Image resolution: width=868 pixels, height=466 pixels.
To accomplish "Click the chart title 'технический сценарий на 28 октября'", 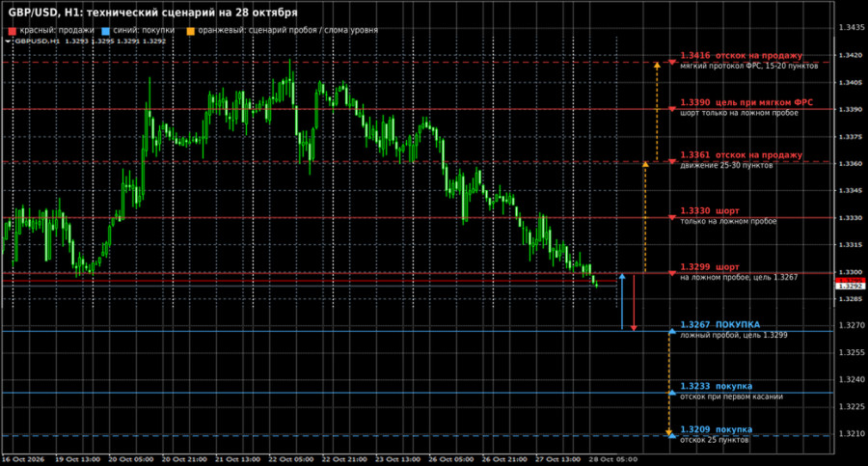I will (x=190, y=13).
